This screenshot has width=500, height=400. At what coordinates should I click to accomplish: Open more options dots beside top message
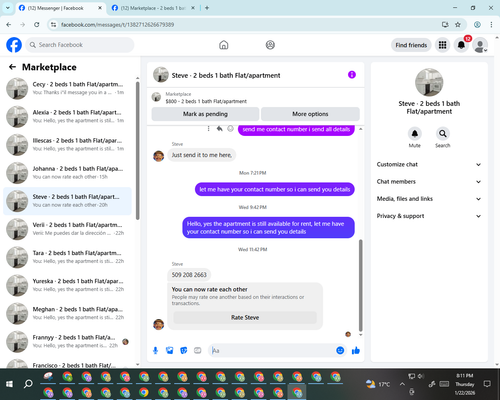(209, 129)
